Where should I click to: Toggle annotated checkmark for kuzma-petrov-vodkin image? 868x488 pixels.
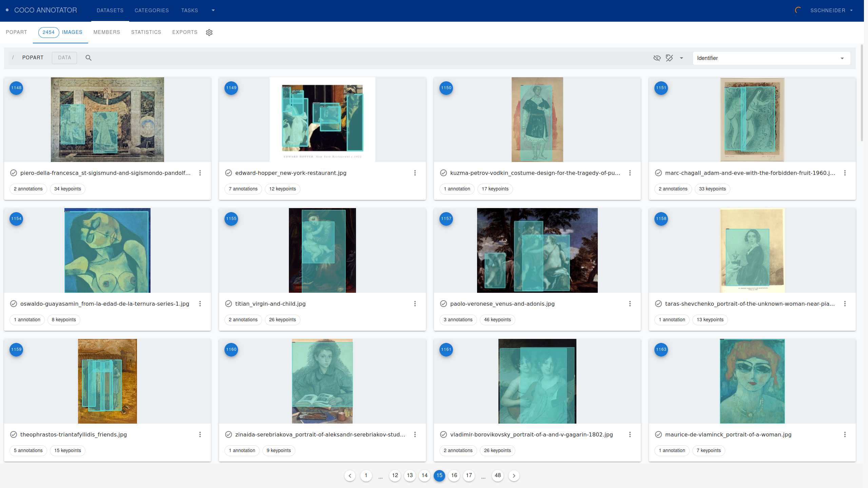coord(443,173)
